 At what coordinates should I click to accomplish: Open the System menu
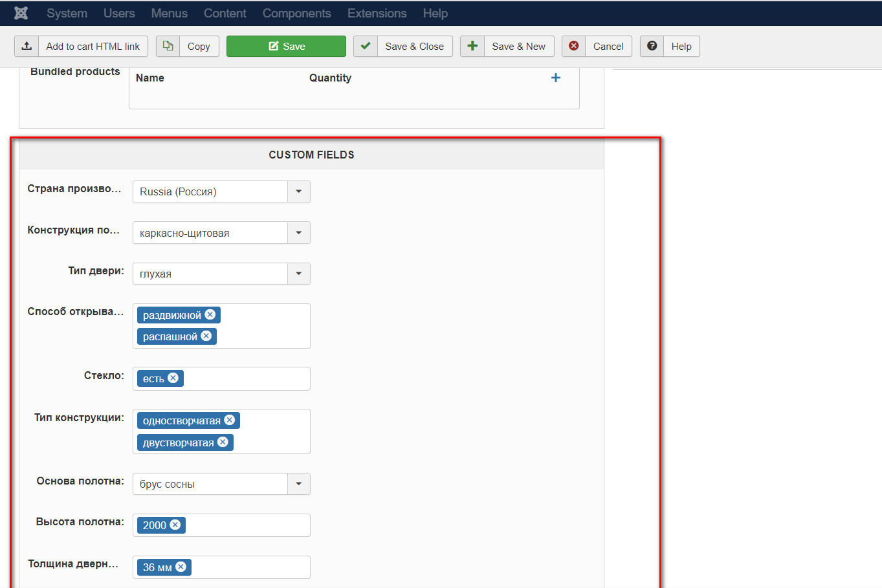[x=67, y=13]
